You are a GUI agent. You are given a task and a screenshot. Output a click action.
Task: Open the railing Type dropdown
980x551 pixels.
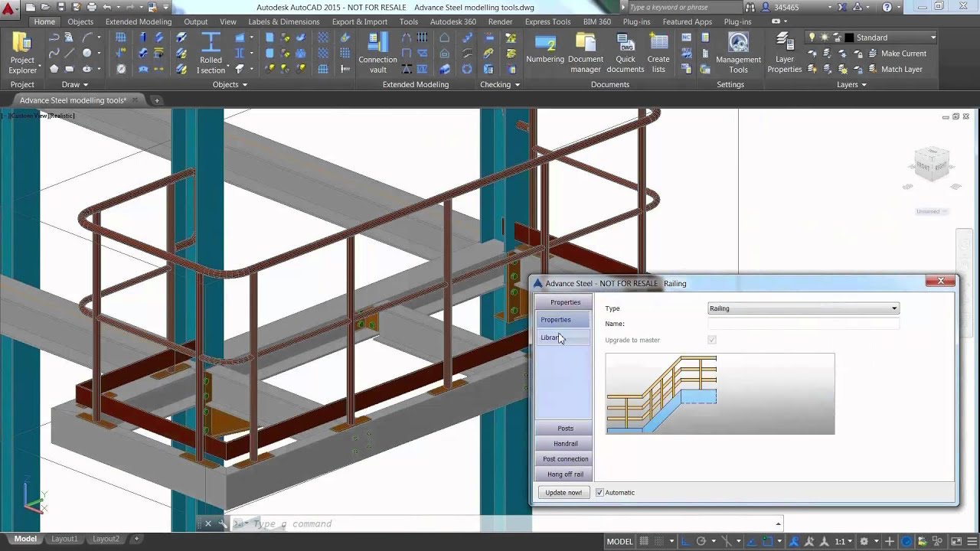tap(893, 308)
